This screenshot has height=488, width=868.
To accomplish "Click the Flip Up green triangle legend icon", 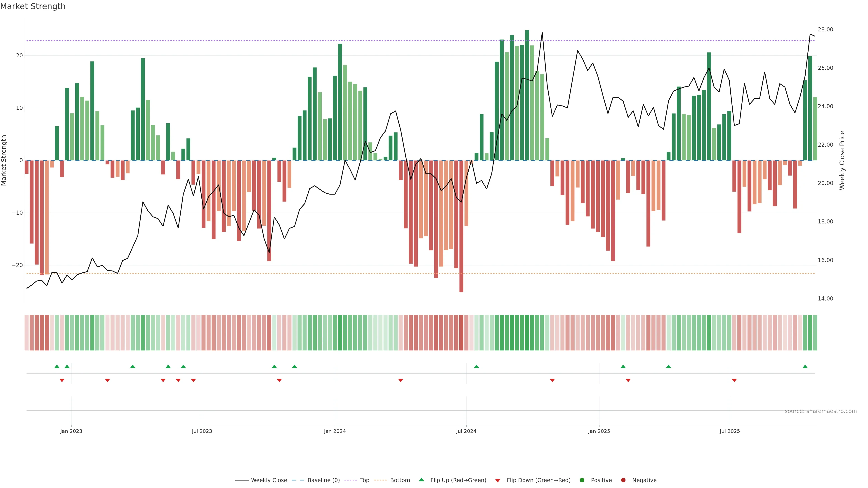I will [x=421, y=480].
